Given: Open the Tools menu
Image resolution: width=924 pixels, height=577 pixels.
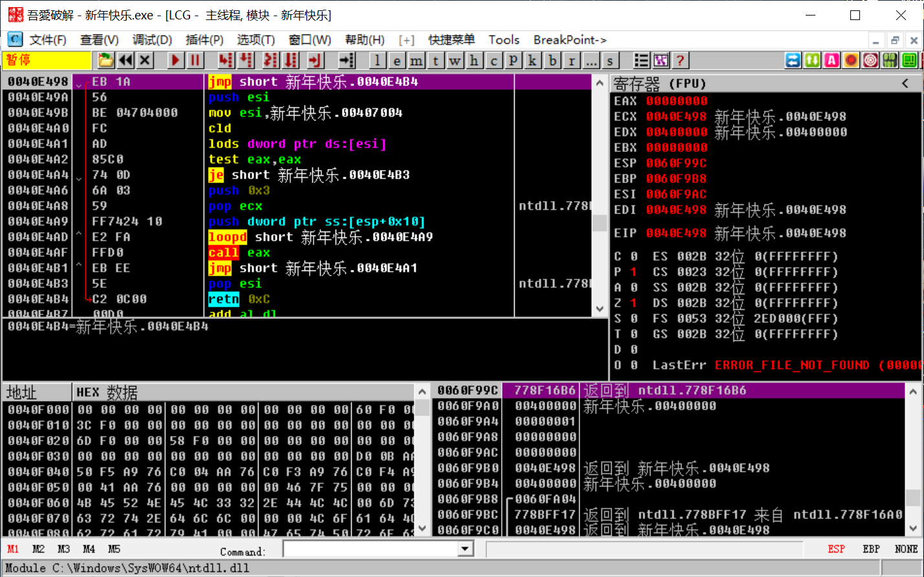Looking at the screenshot, I should pos(504,40).
